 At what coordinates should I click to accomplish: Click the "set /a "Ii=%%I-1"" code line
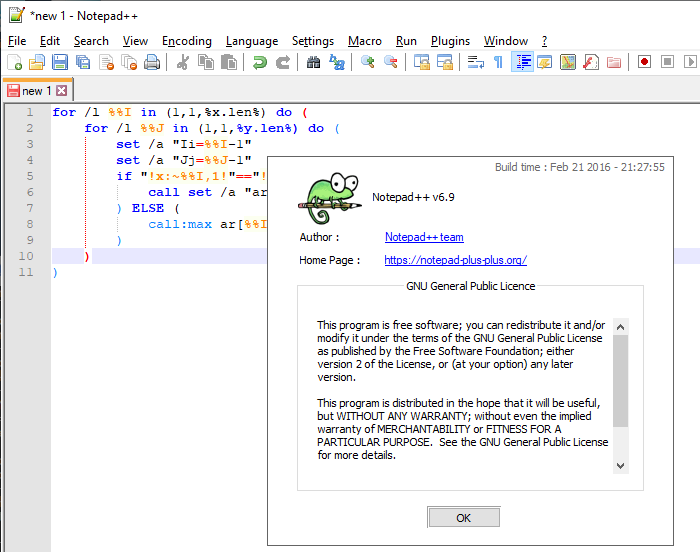[184, 144]
